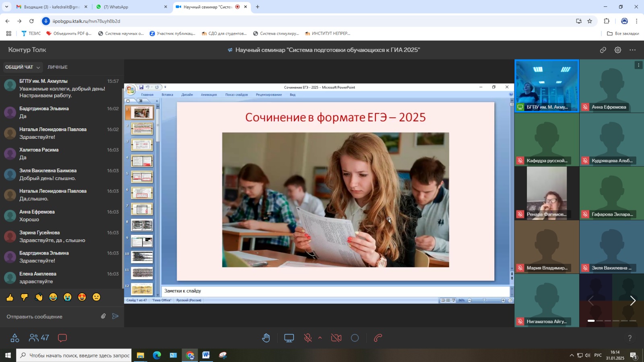Open conference settings gear
The image size is (644, 362).
[617, 50]
